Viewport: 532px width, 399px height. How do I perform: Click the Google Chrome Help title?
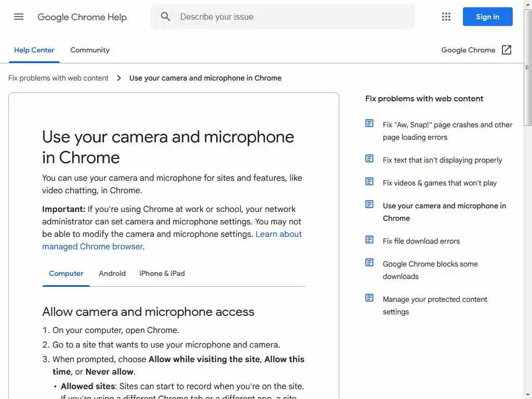(x=82, y=17)
